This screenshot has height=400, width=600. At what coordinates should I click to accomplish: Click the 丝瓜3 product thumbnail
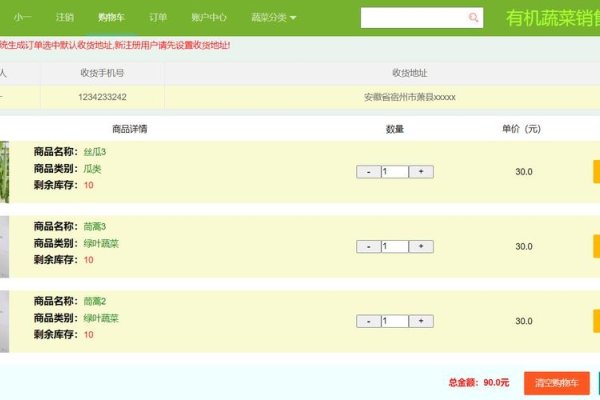4,172
